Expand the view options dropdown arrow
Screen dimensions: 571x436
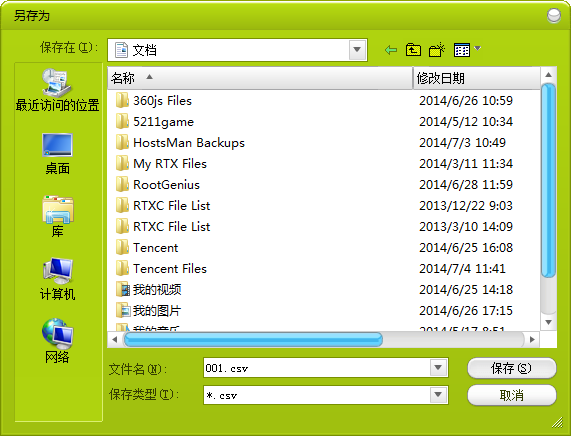point(477,48)
